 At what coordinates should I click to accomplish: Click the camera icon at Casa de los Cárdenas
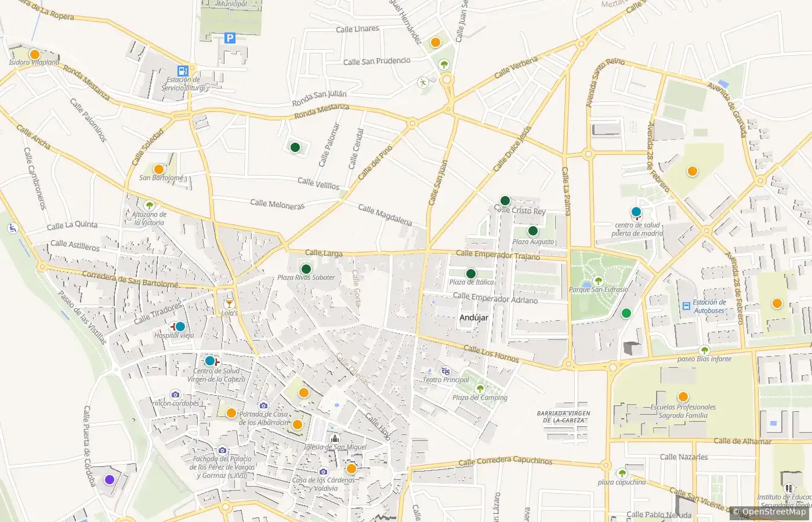pos(323,472)
